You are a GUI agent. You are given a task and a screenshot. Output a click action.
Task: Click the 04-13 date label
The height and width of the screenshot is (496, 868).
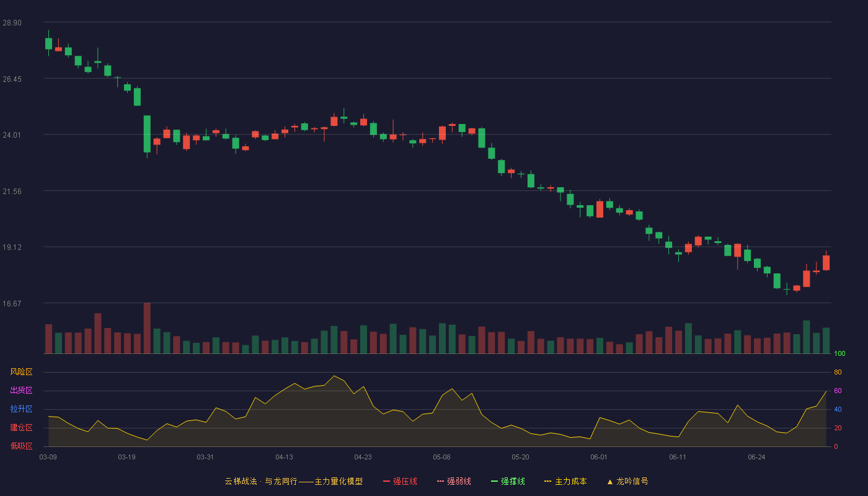click(284, 457)
